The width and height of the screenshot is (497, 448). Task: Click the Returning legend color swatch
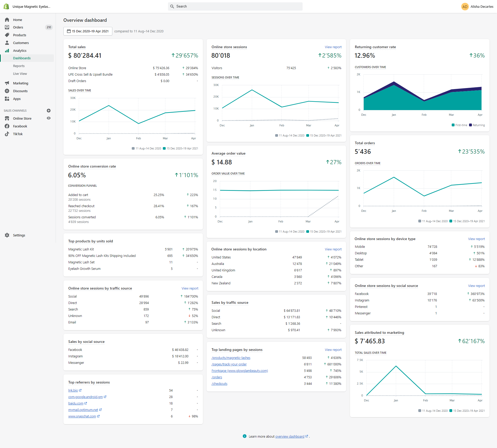tap(470, 125)
